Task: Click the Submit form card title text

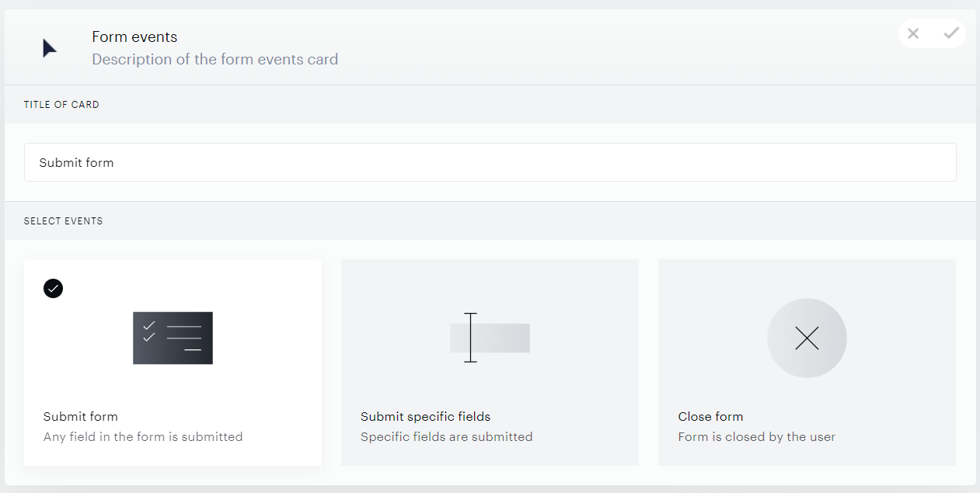Action: 81,416
